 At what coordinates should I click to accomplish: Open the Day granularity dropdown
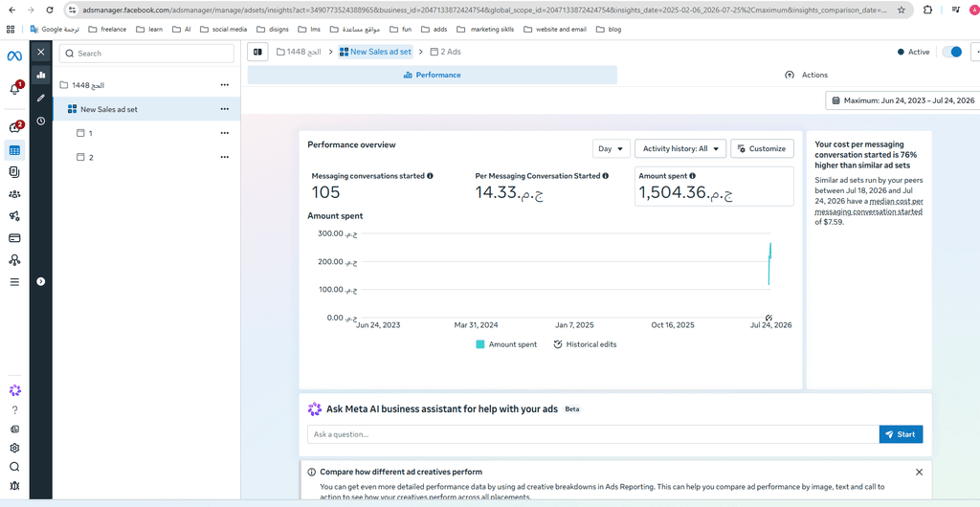(x=612, y=148)
